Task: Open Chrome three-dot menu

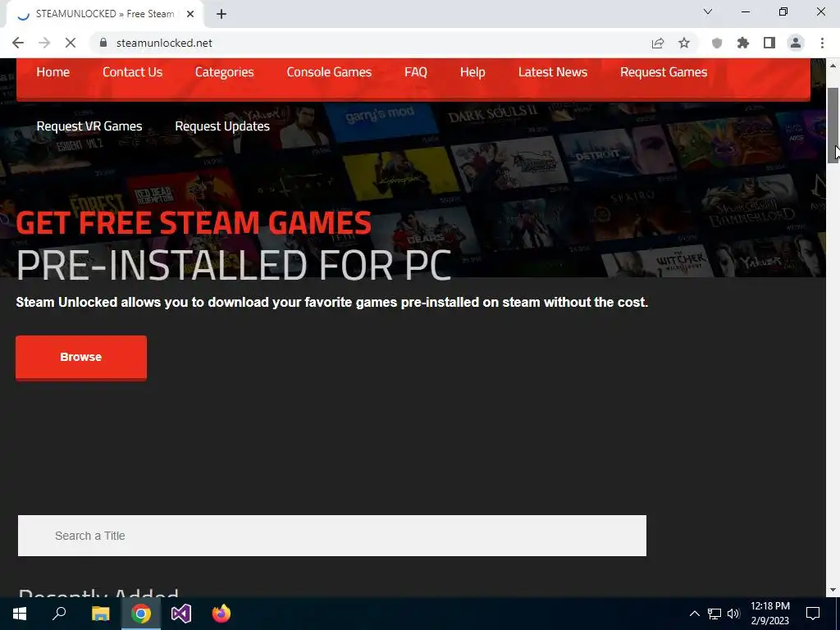Action: (822, 43)
